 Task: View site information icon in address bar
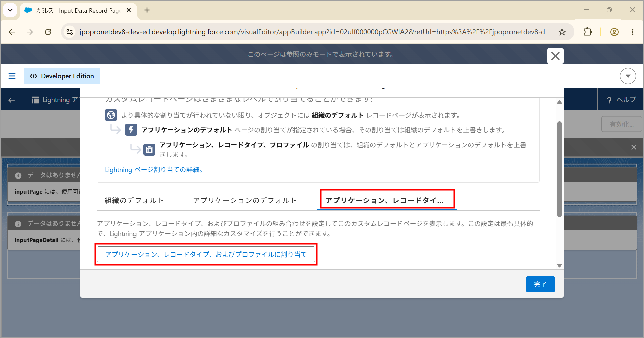pos(70,32)
